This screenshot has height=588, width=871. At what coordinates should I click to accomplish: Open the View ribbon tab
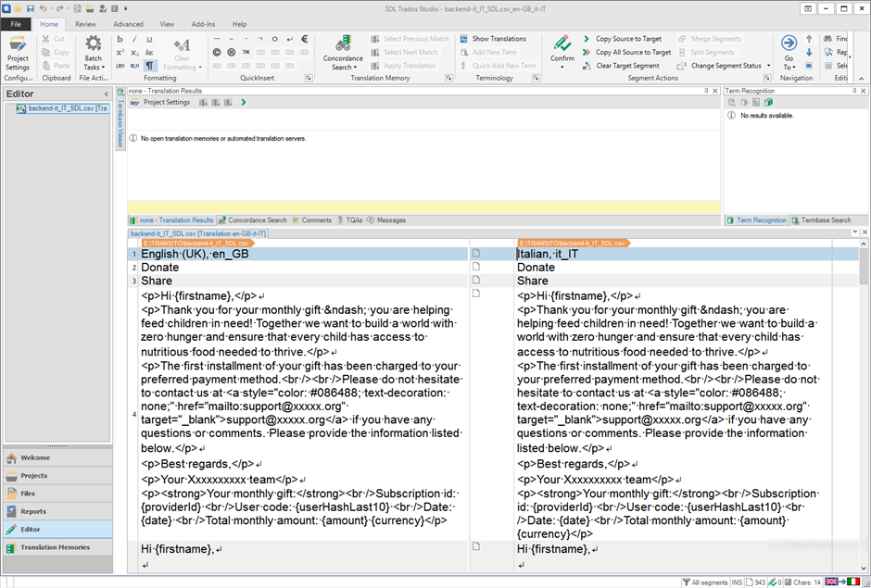(x=167, y=24)
